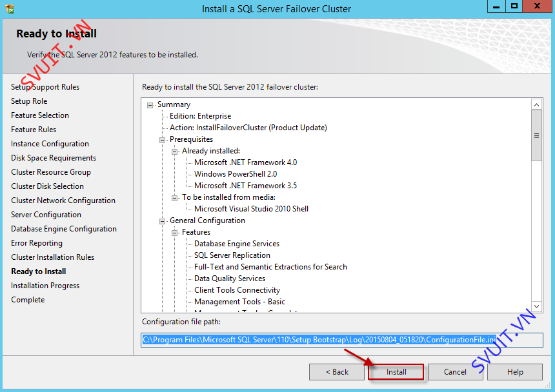
Task: Click the 'Verify the SQL Server 2012 features' subtitle
Action: 112,55
